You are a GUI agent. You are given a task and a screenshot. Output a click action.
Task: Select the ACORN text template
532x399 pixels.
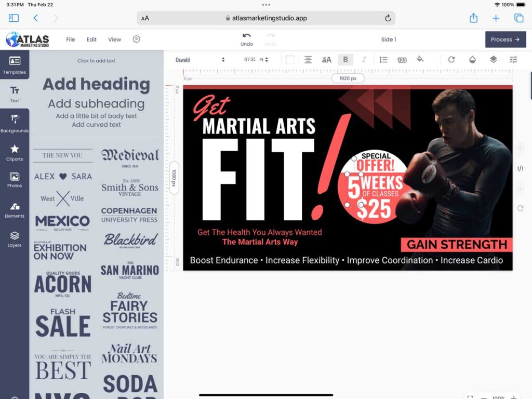coord(63,284)
